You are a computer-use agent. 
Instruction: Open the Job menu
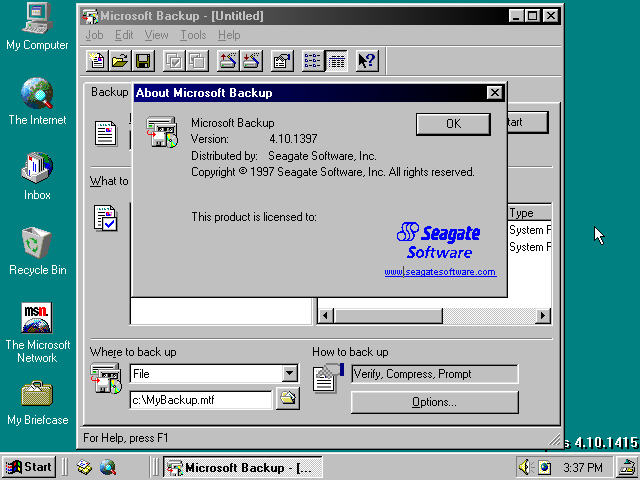[94, 35]
